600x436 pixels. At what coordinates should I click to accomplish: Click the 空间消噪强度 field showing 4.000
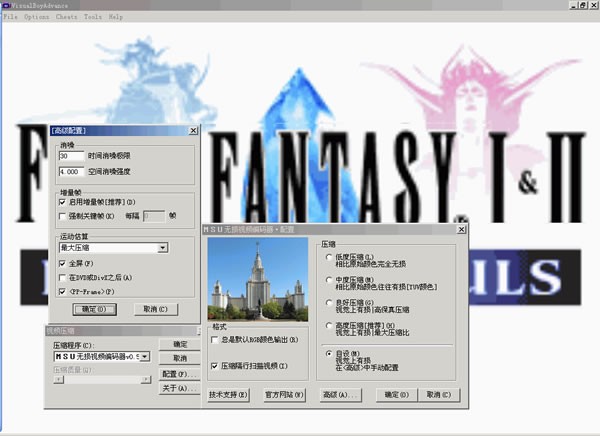click(x=72, y=171)
